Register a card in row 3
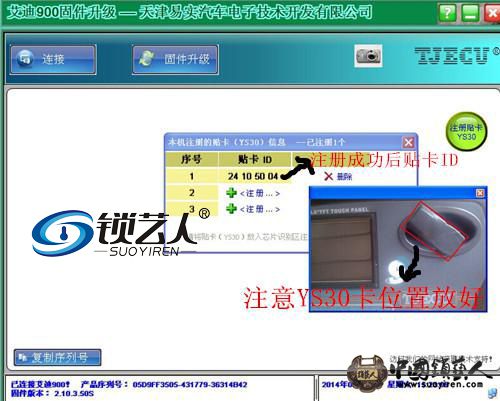The height and width of the screenshot is (401, 500). (253, 209)
